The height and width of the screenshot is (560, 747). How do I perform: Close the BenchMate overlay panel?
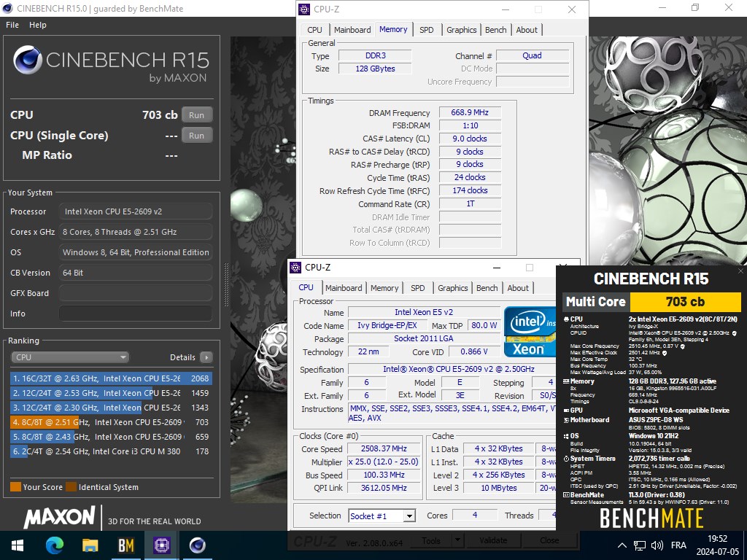tap(740, 271)
